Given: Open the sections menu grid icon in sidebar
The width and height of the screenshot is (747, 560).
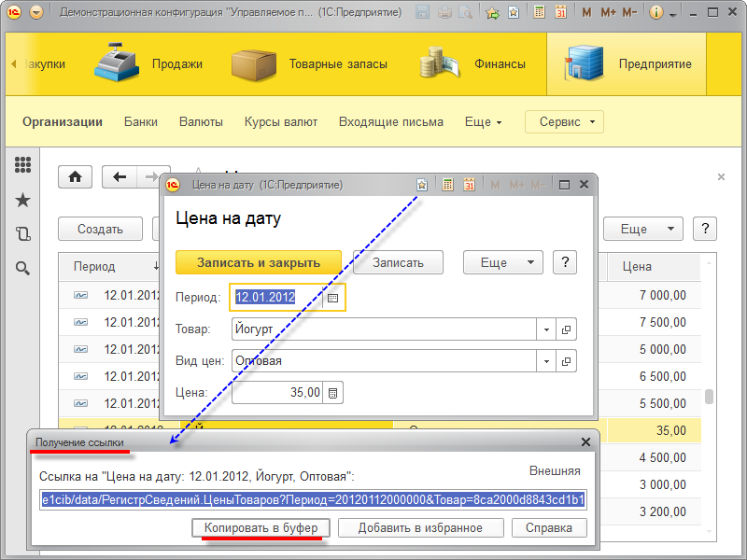Looking at the screenshot, I should [23, 165].
